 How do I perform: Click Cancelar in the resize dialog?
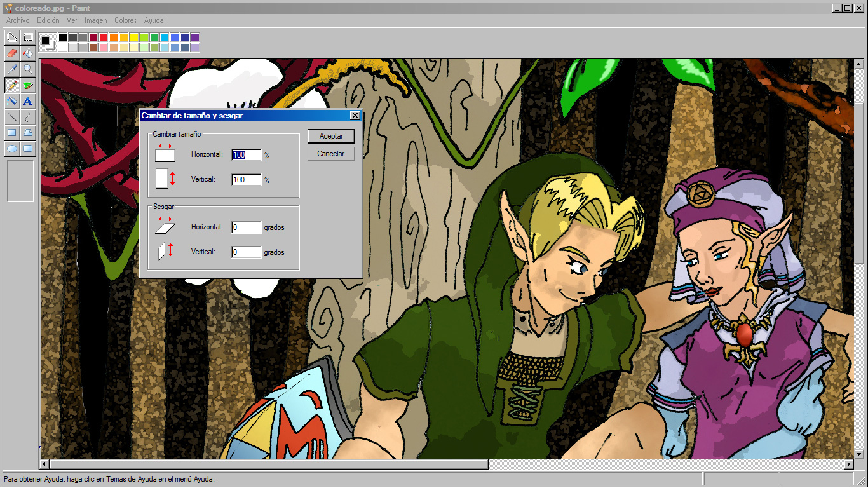pos(331,154)
